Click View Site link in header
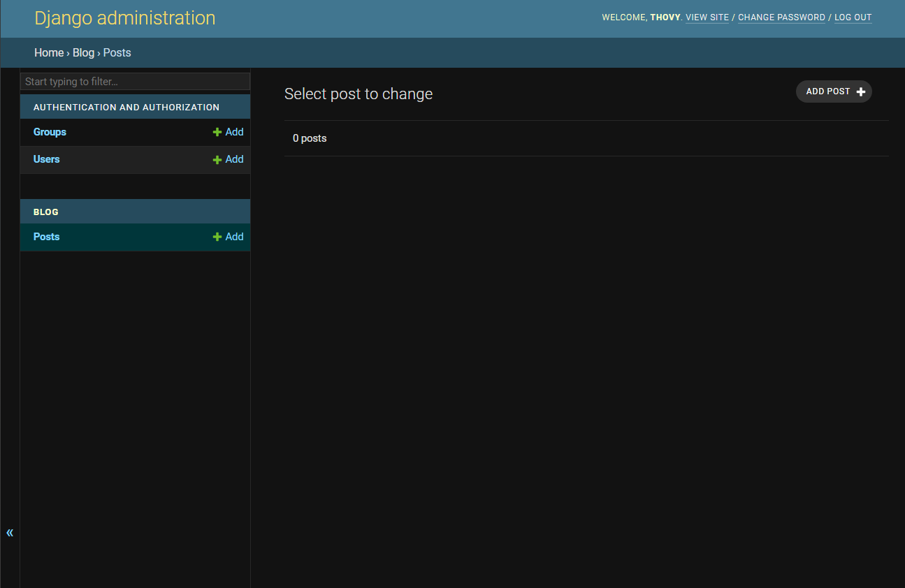This screenshot has width=905, height=588. coord(707,17)
